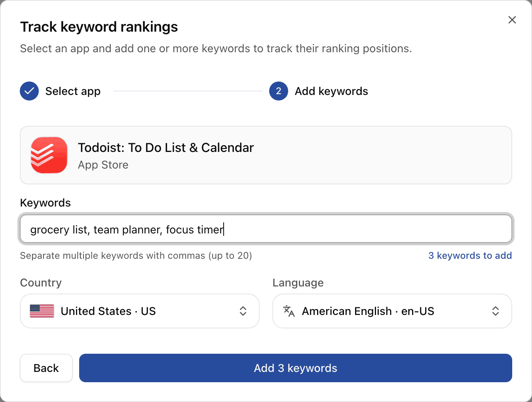The image size is (532, 402).
Task: Click the 3 keywords to add counter
Action: coord(470,256)
